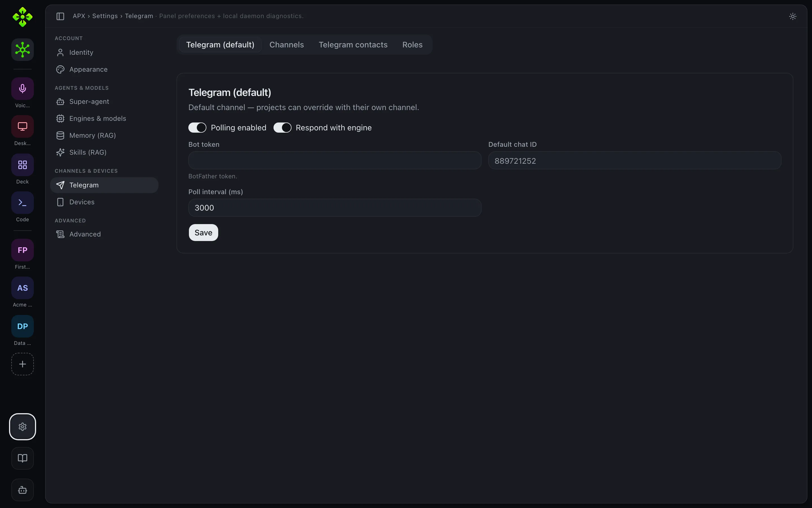Image resolution: width=812 pixels, height=508 pixels.
Task: Click the Skills sparkle icon
Action: point(60,152)
